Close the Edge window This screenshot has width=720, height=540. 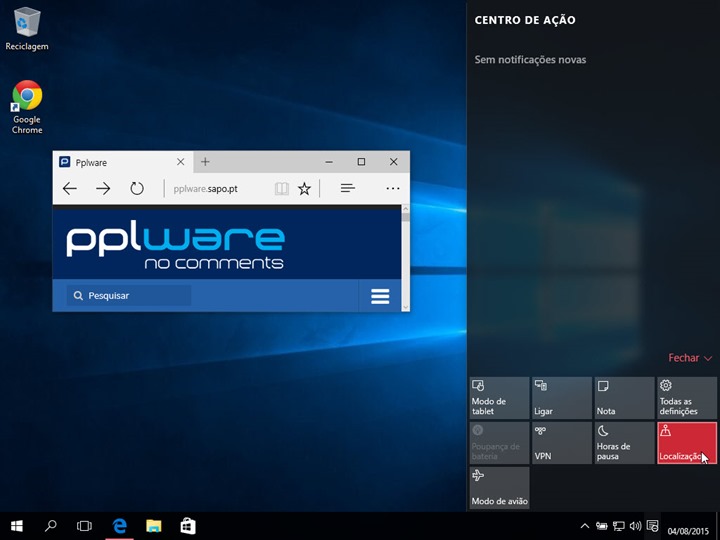point(394,162)
